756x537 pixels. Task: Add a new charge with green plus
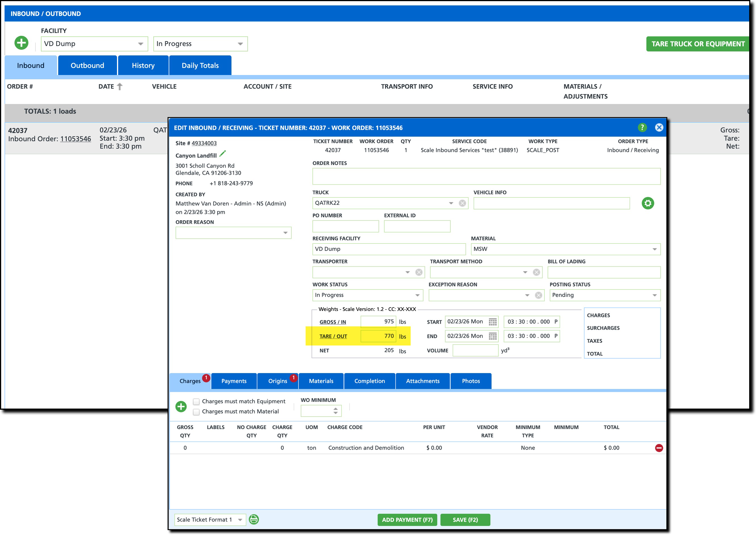point(181,406)
